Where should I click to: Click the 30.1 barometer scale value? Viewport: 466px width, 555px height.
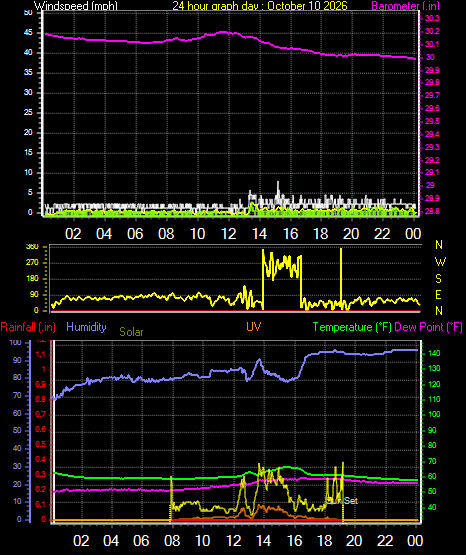(432, 45)
